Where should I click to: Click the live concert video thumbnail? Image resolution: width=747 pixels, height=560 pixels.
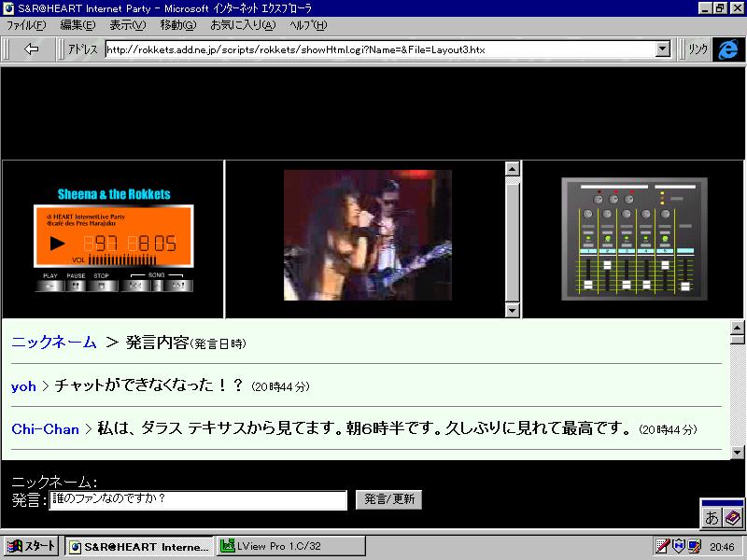point(368,235)
